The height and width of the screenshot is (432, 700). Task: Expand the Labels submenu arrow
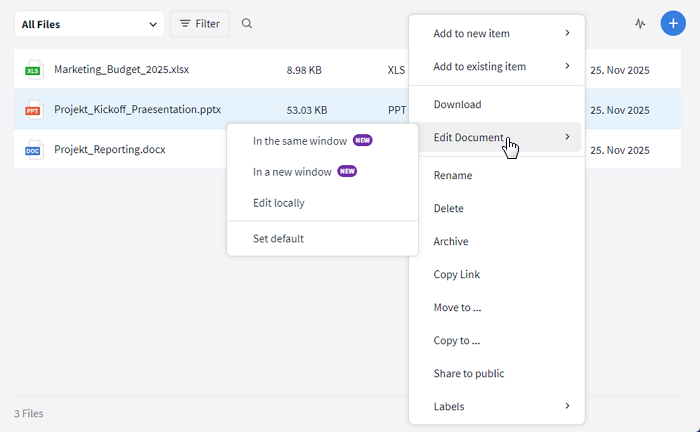click(x=567, y=406)
